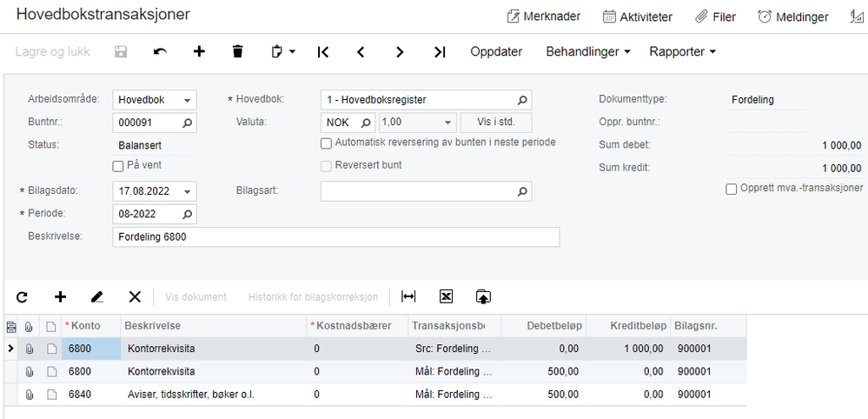Open Behandlinger menu

pyautogui.click(x=588, y=51)
